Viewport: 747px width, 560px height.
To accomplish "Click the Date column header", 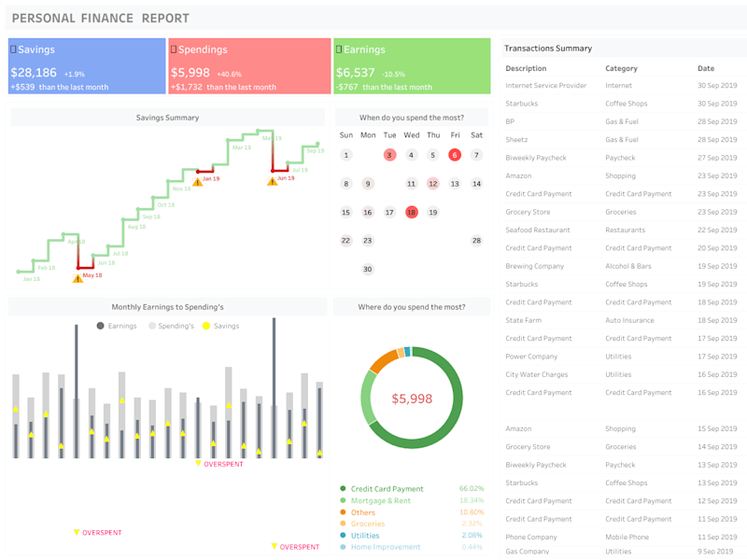I will tap(706, 68).
